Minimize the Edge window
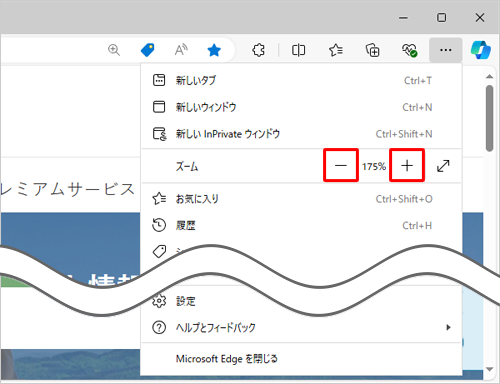Screen dimensions: 500x384 pyautogui.click(x=403, y=17)
